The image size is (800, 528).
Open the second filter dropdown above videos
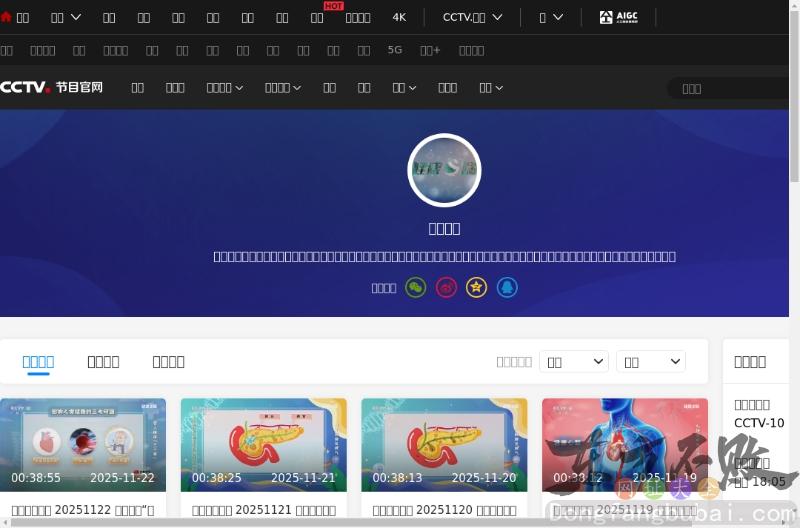tap(651, 362)
